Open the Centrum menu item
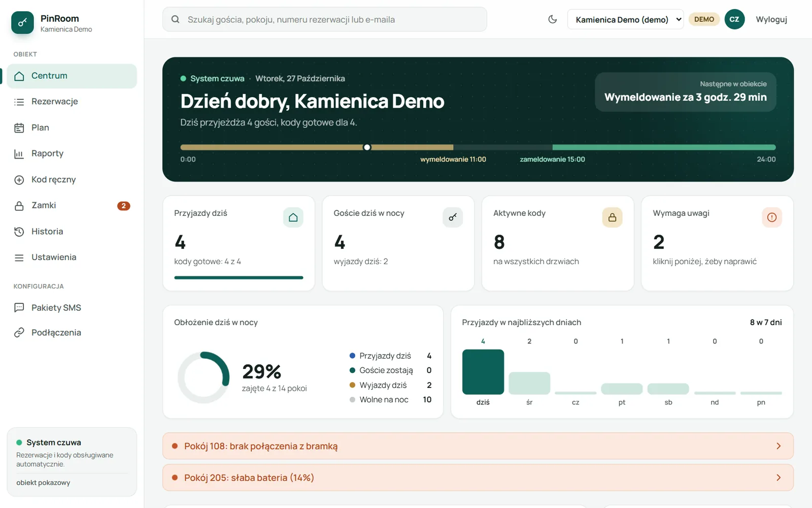The image size is (812, 508). click(x=72, y=76)
